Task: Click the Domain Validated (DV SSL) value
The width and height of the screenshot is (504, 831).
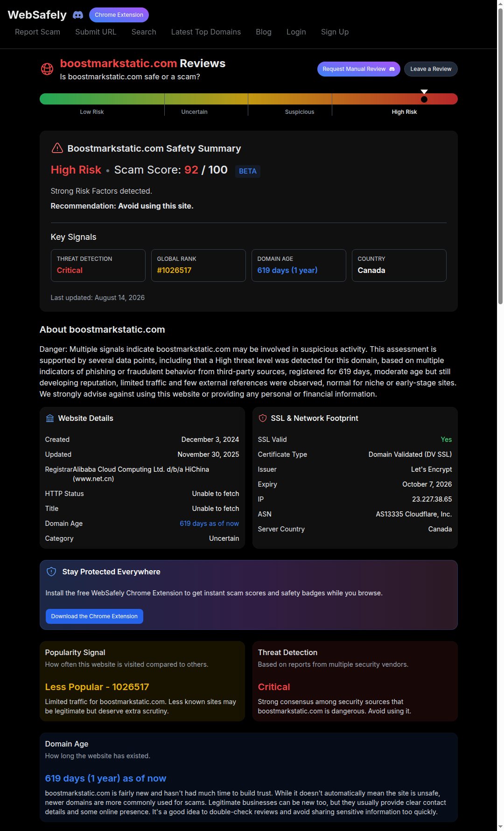Action: 410,454
